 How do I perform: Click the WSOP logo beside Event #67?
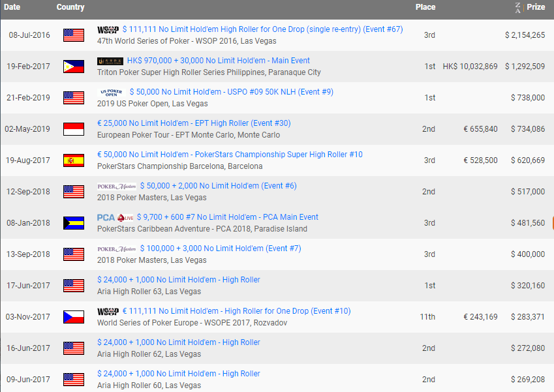(x=108, y=30)
